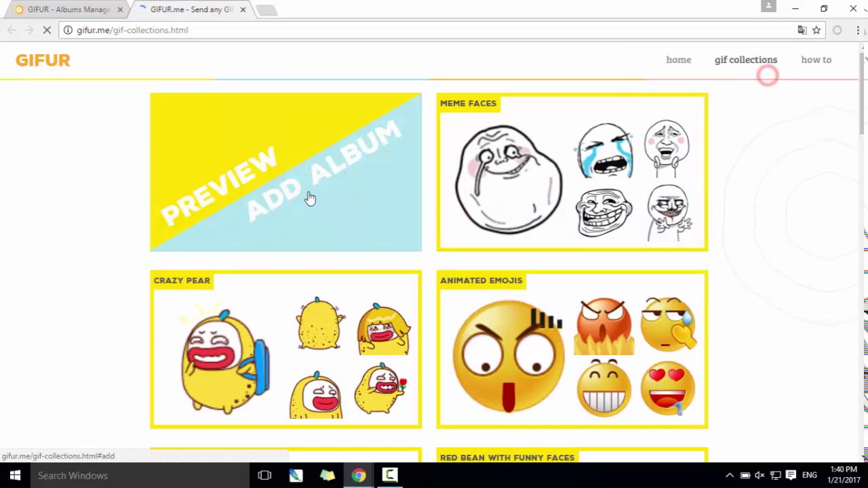The image size is (868, 488).
Task: Click PREVIEW on the hovered album card
Action: tap(218, 186)
